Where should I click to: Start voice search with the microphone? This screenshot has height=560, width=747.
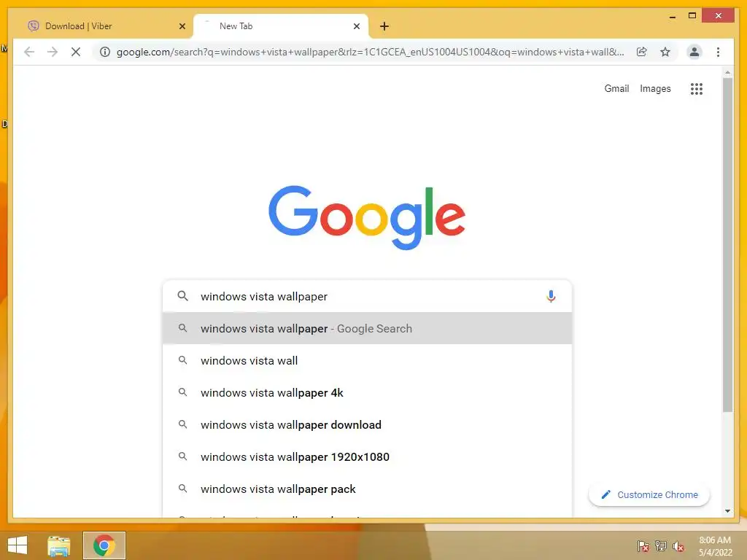point(551,296)
